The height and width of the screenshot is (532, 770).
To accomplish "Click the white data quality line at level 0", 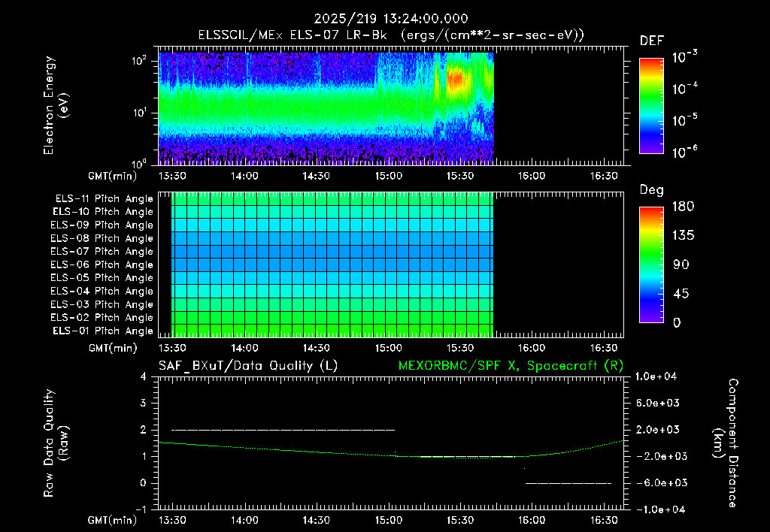I will tap(568, 483).
